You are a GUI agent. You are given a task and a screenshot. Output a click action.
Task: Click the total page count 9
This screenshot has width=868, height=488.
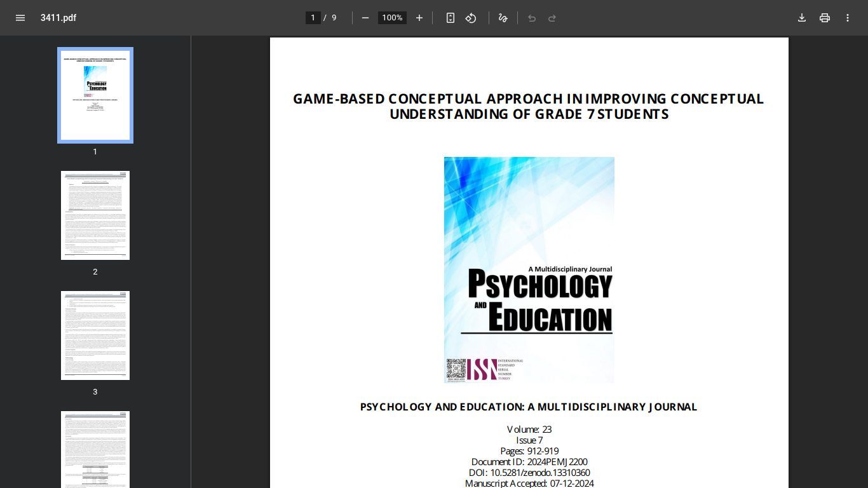[x=334, y=18]
